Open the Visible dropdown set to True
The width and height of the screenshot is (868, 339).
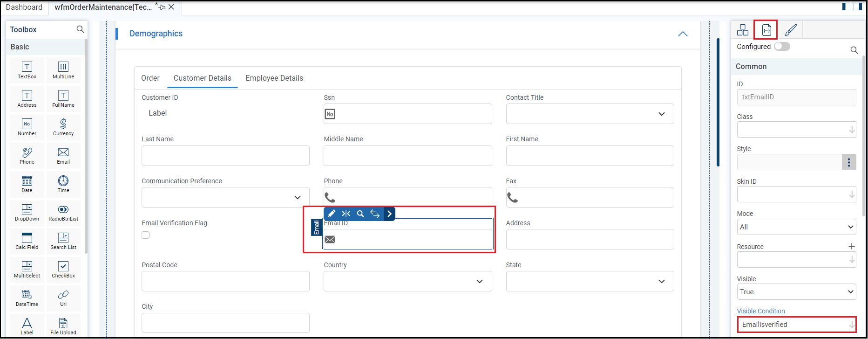click(x=796, y=292)
